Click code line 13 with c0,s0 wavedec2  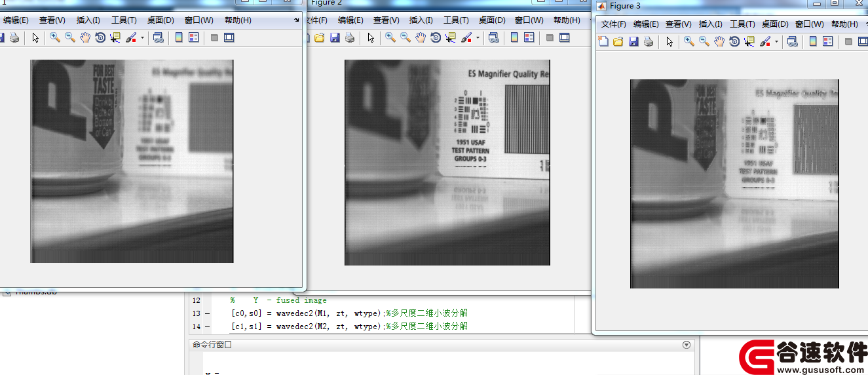[x=349, y=313]
